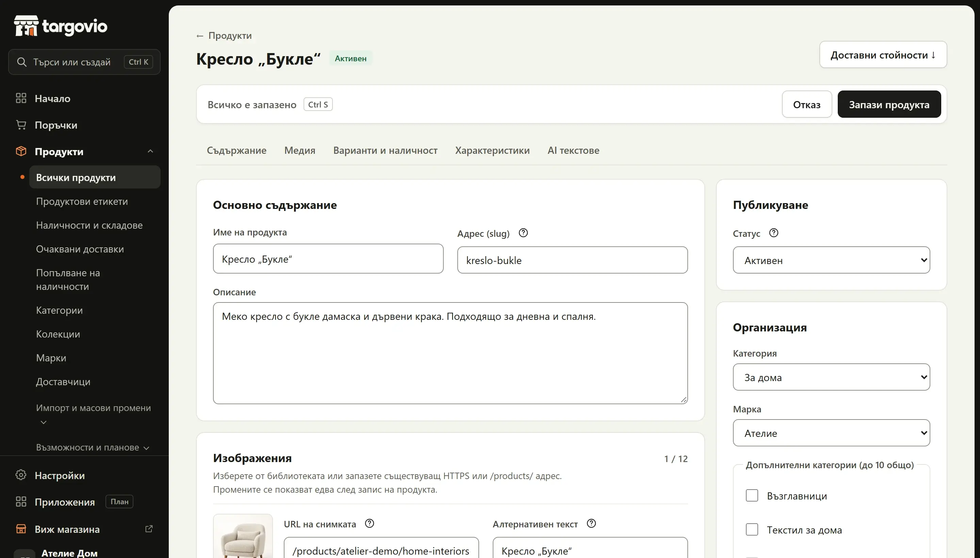Open the Доставни стойности menu

883,55
